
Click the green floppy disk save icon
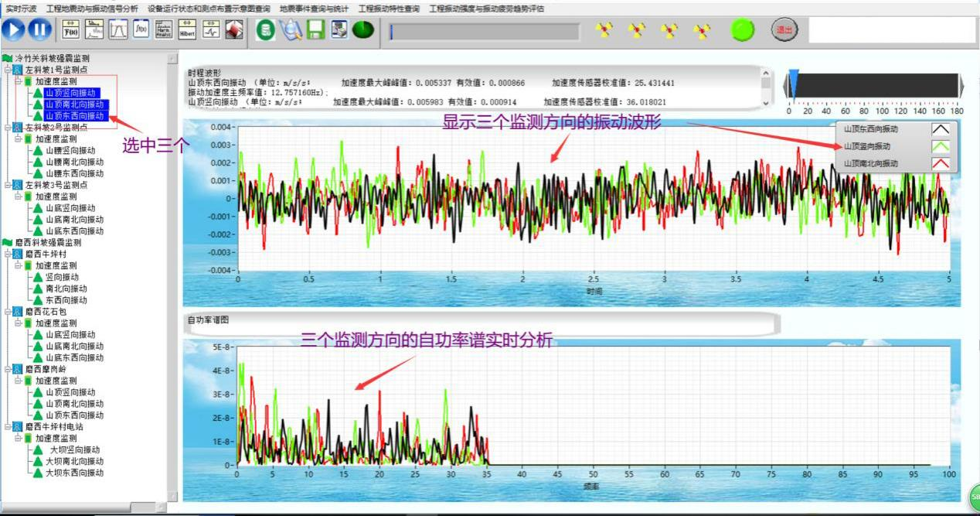[x=315, y=30]
